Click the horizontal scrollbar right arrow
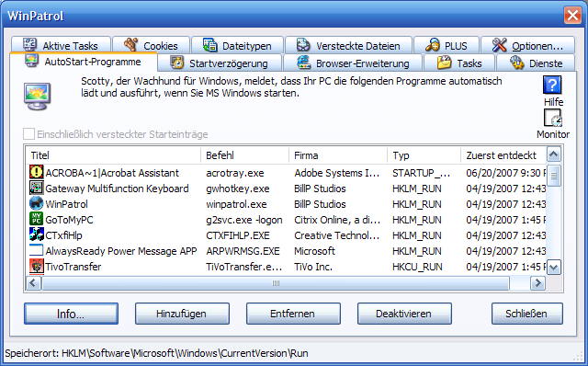 click(x=537, y=282)
